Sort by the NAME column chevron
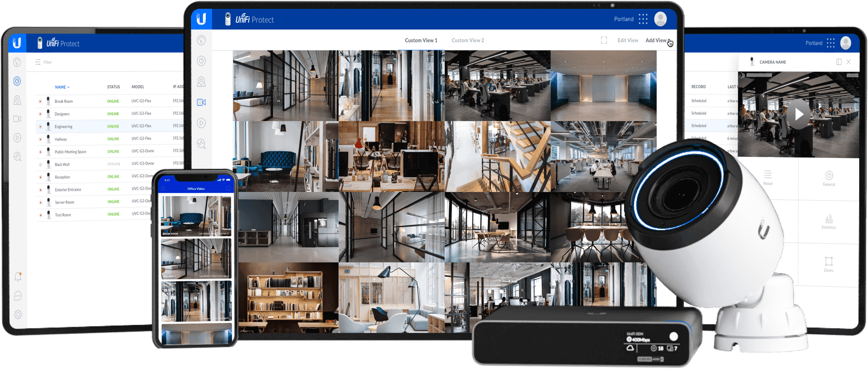The height and width of the screenshot is (369, 868). (68, 87)
